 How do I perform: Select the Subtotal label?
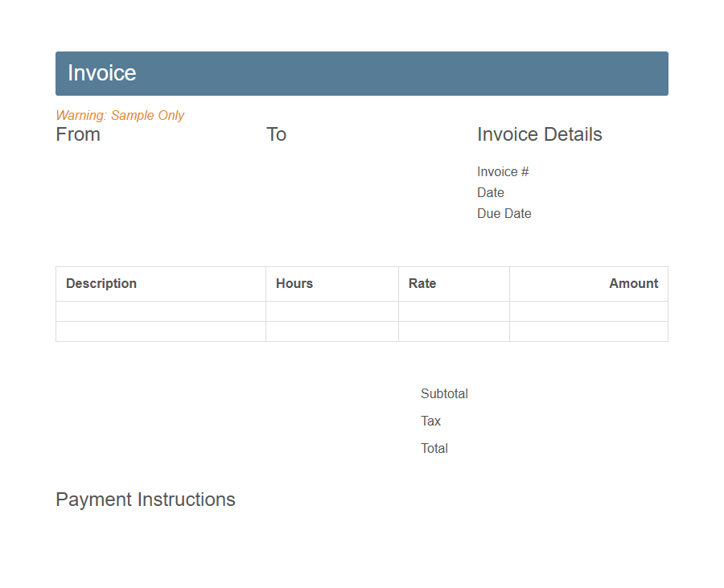(444, 393)
